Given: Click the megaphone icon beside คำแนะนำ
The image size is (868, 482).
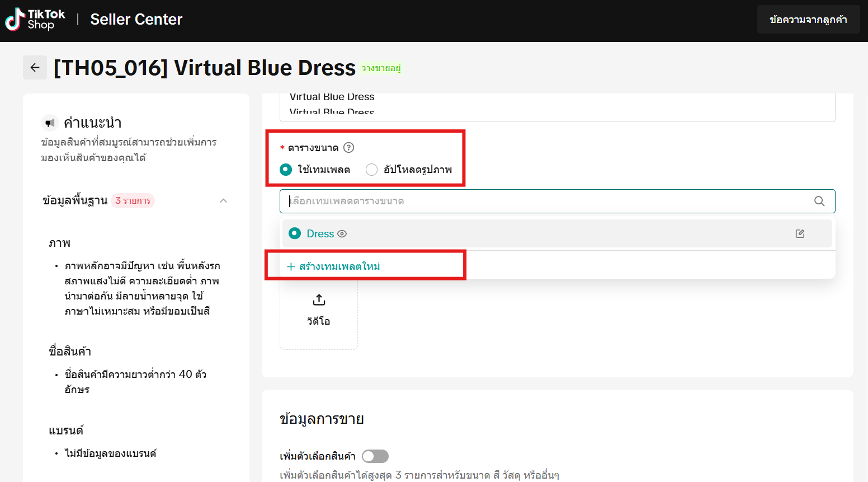Looking at the screenshot, I should (50, 123).
